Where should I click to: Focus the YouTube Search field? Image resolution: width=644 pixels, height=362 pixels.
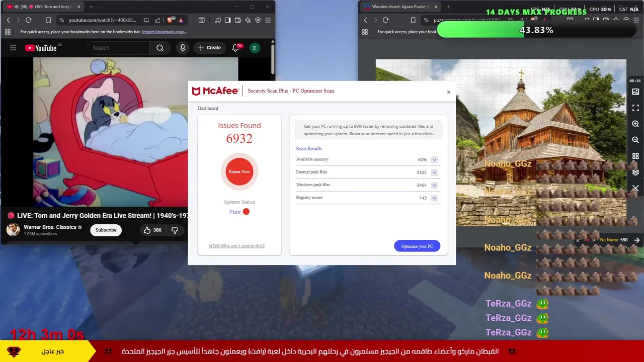tap(119, 48)
